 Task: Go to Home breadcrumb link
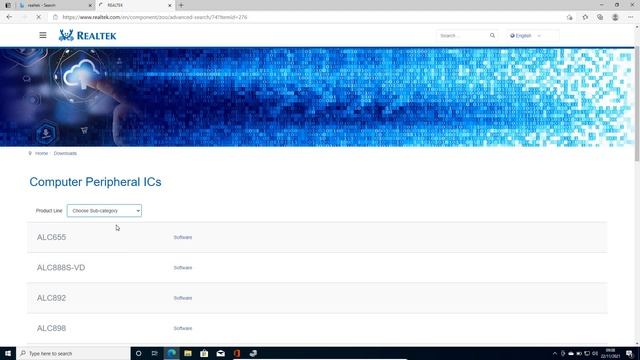pos(41,153)
